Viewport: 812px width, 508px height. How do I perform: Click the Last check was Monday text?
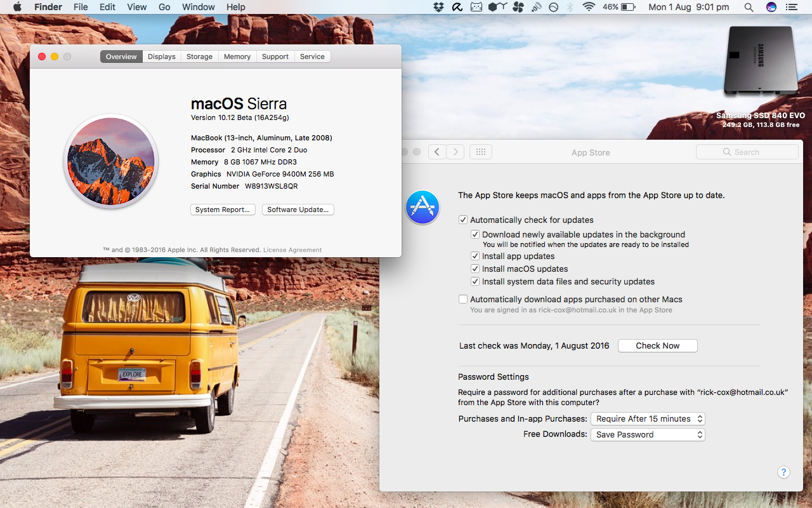click(534, 346)
